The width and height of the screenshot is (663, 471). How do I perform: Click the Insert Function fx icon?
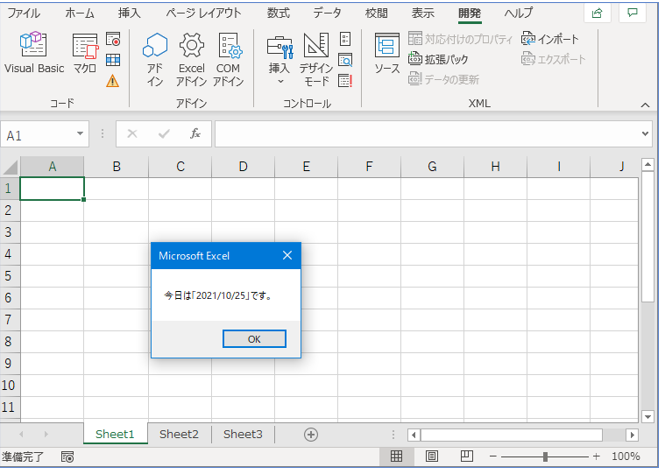pyautogui.click(x=195, y=134)
